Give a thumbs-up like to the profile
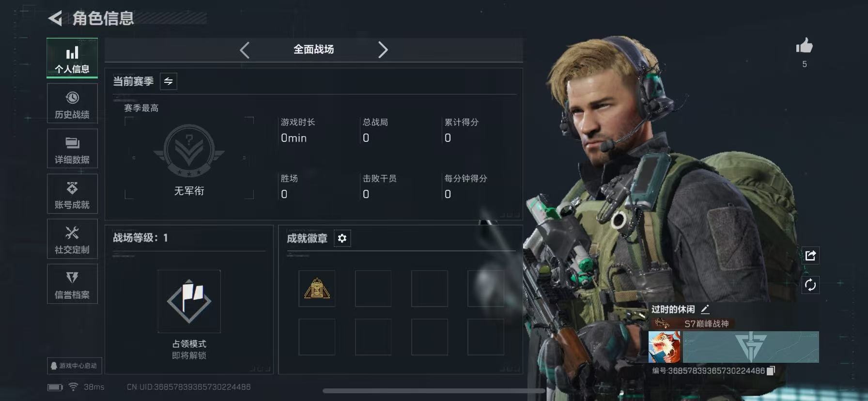Image resolution: width=868 pixels, height=401 pixels. click(805, 46)
